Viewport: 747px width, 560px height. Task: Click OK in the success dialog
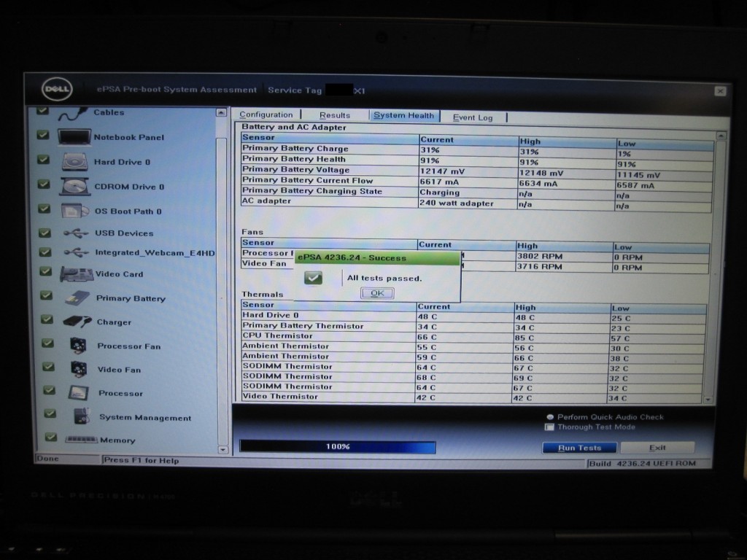(377, 293)
